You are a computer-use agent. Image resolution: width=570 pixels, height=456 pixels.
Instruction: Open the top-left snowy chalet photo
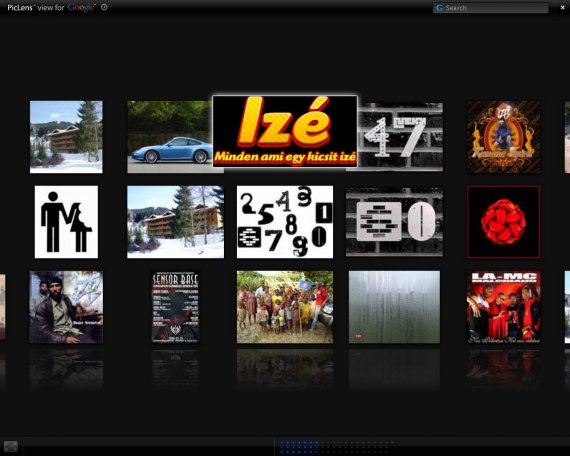pyautogui.click(x=66, y=137)
